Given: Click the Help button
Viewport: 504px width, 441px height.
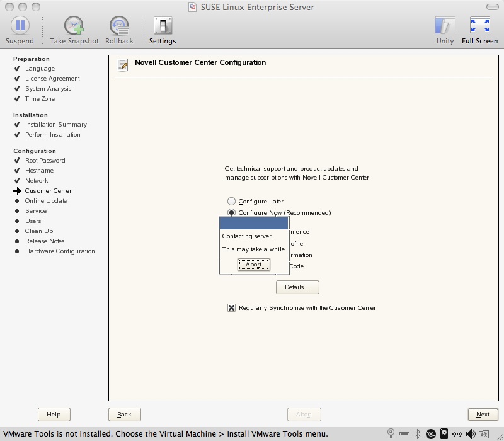Looking at the screenshot, I should pyautogui.click(x=54, y=415).
